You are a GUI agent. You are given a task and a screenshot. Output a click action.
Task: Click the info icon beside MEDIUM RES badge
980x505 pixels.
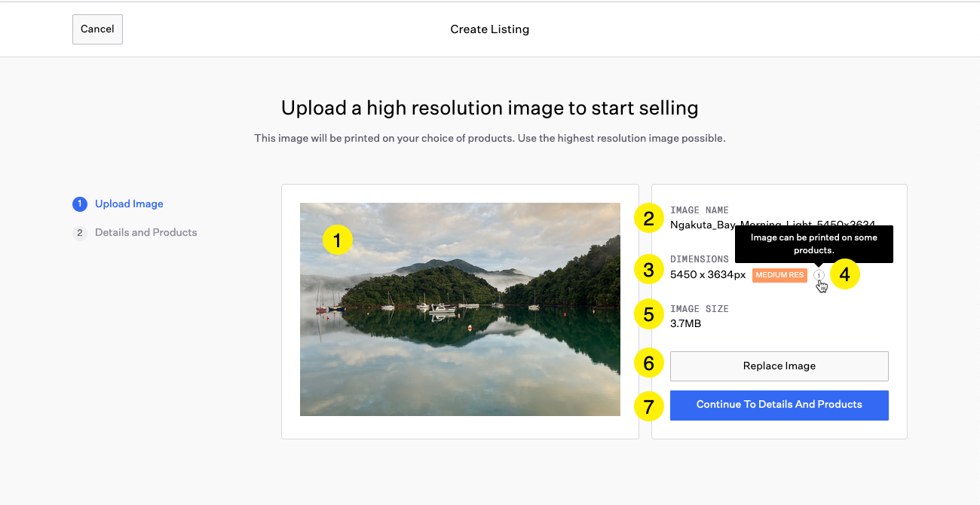pos(819,275)
